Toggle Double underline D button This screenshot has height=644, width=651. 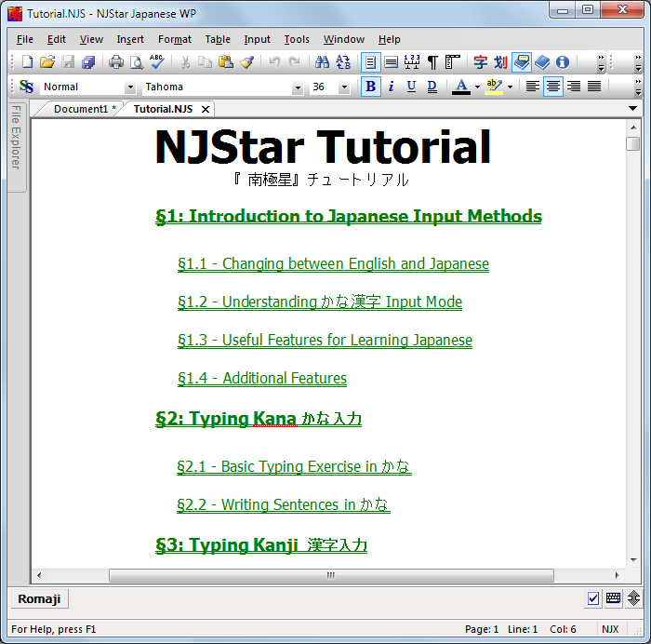(x=432, y=87)
